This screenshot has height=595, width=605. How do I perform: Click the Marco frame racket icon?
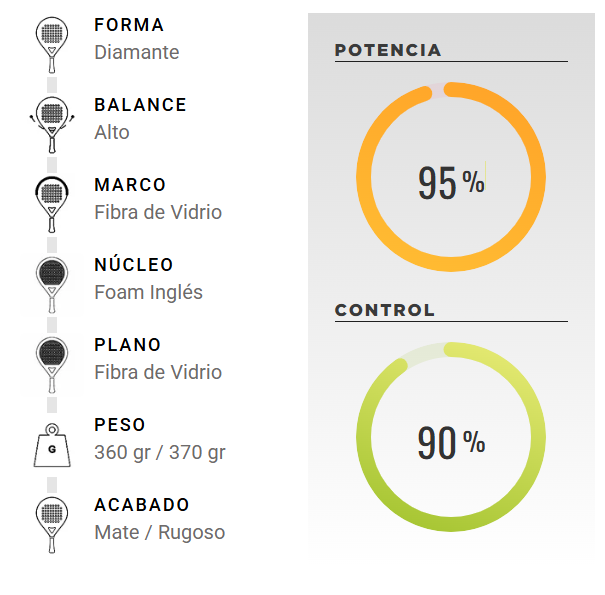pyautogui.click(x=52, y=205)
